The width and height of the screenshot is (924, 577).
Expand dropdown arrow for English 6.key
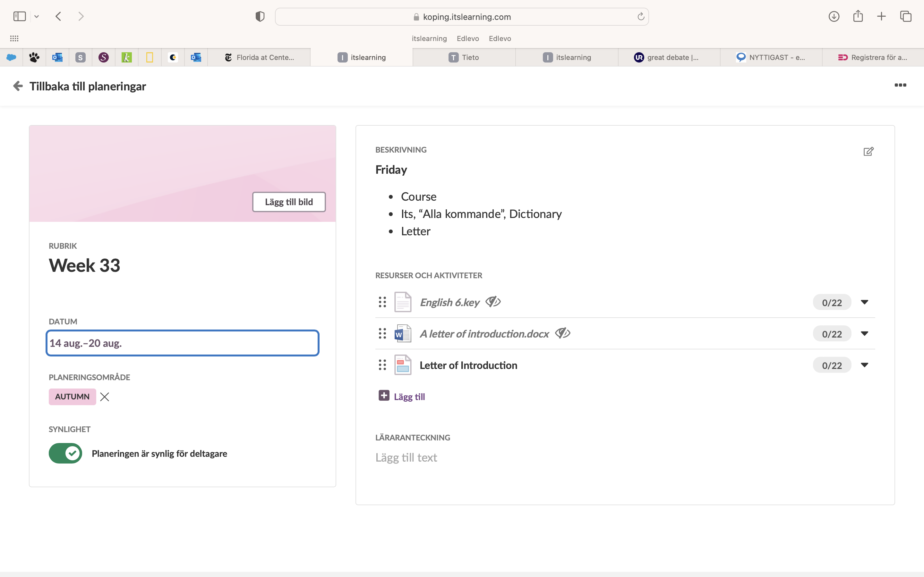pyautogui.click(x=864, y=302)
